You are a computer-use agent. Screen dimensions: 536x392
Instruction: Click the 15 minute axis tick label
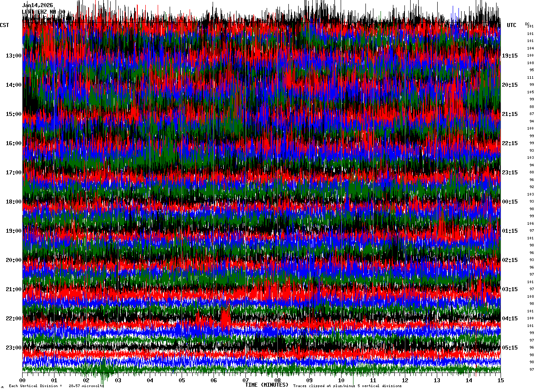(x=501, y=380)
